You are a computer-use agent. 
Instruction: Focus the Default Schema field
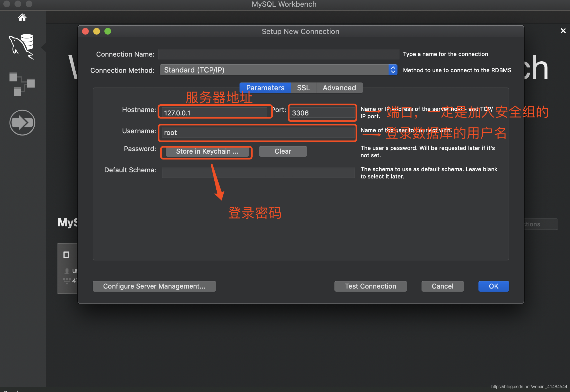point(258,173)
